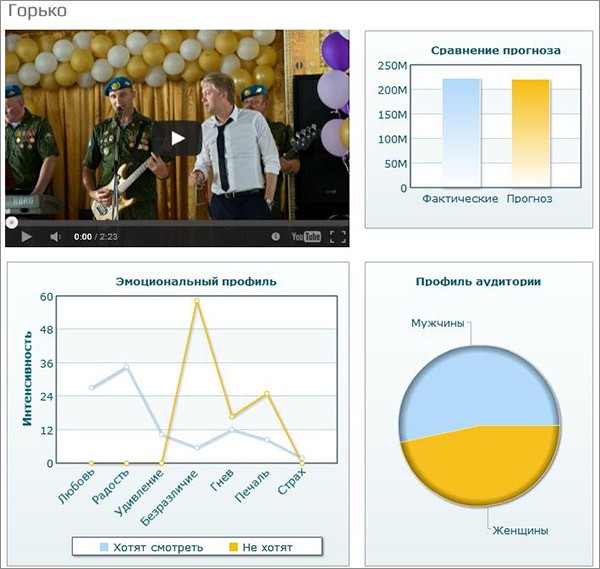The height and width of the screenshot is (569, 600).
Task: Click the 60 value on intensity axis
Action: point(47,297)
